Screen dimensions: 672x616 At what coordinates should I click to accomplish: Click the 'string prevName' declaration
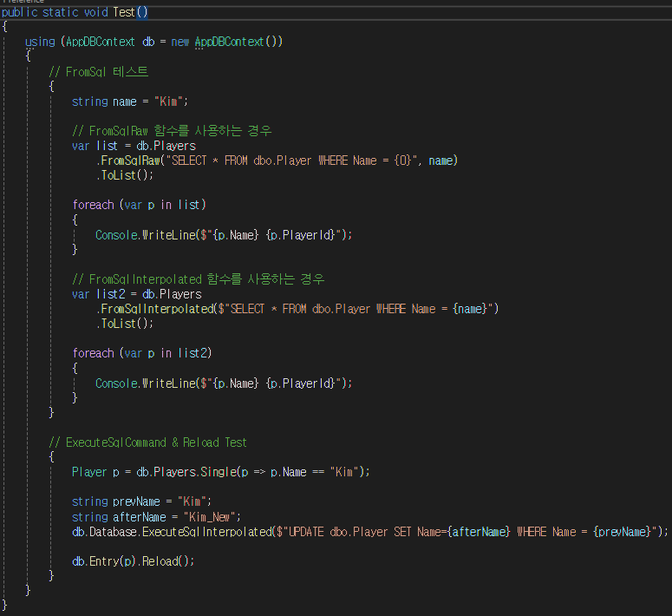tap(141, 501)
